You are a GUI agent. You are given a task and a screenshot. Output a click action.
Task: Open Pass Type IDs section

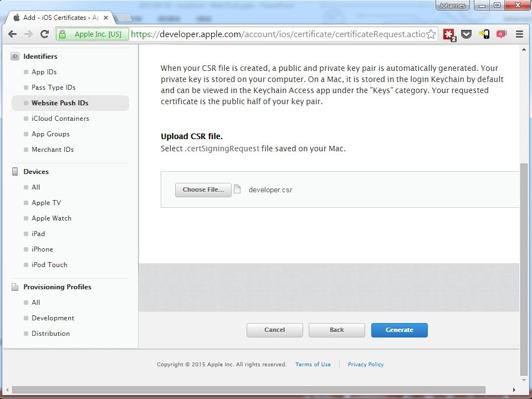tap(54, 88)
